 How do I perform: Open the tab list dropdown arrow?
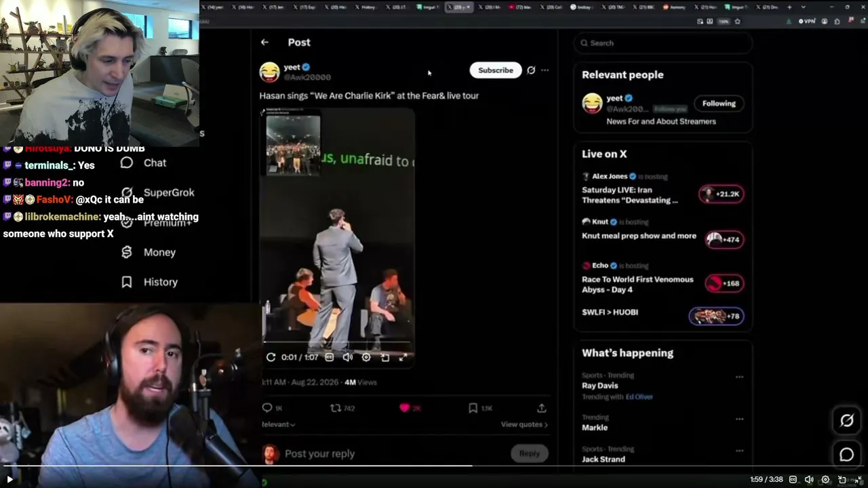pos(804,7)
